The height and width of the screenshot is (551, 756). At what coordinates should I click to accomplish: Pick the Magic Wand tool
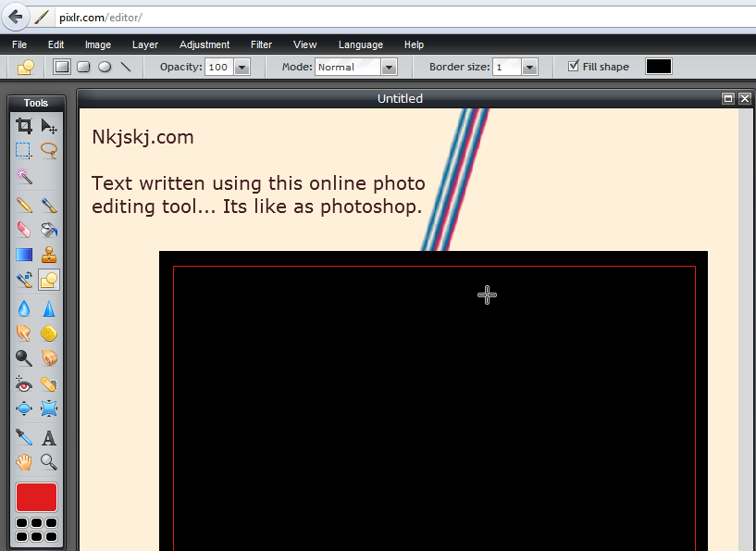click(x=24, y=175)
